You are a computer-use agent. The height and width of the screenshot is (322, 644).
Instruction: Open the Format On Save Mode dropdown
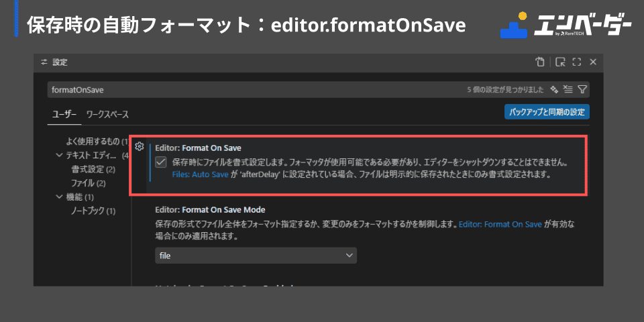256,256
